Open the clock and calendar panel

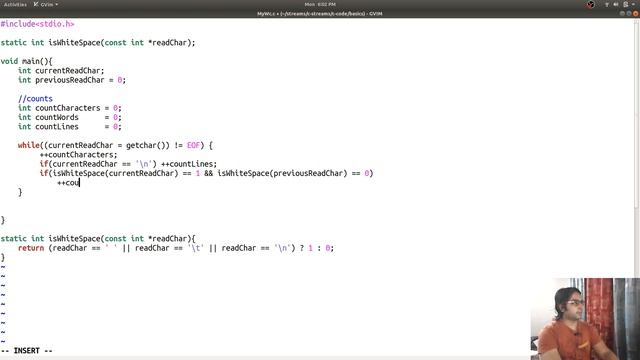click(x=320, y=4)
